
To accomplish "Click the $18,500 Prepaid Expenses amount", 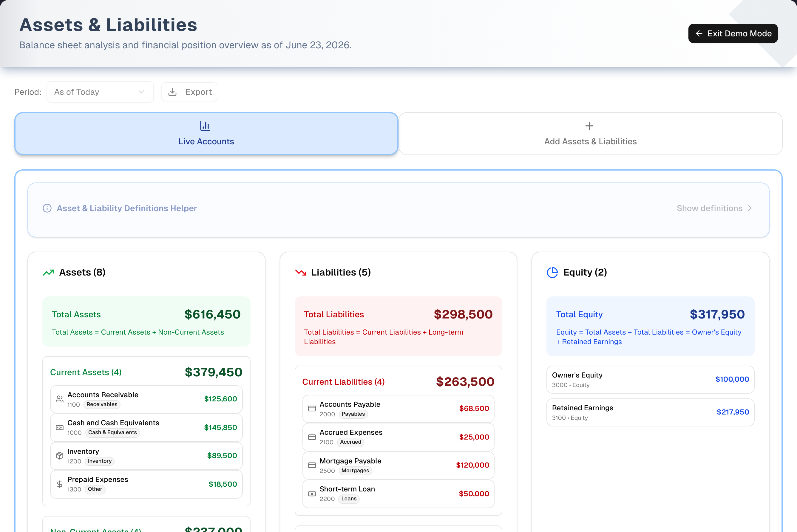I will (x=223, y=484).
